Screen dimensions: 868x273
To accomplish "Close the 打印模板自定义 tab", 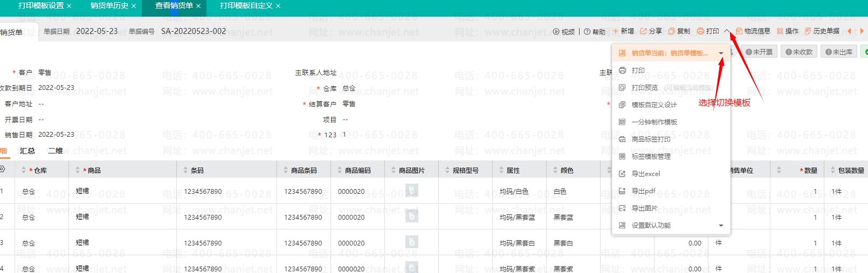I will [x=278, y=6].
